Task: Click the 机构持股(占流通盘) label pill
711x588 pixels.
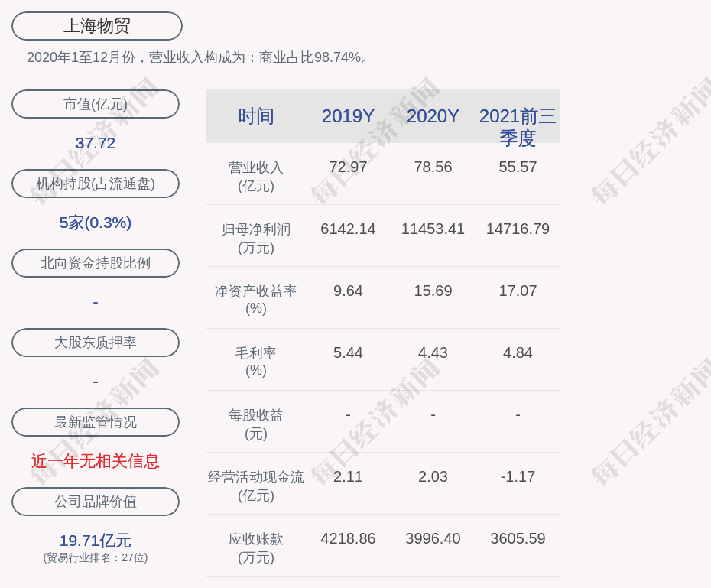Action: (96, 184)
